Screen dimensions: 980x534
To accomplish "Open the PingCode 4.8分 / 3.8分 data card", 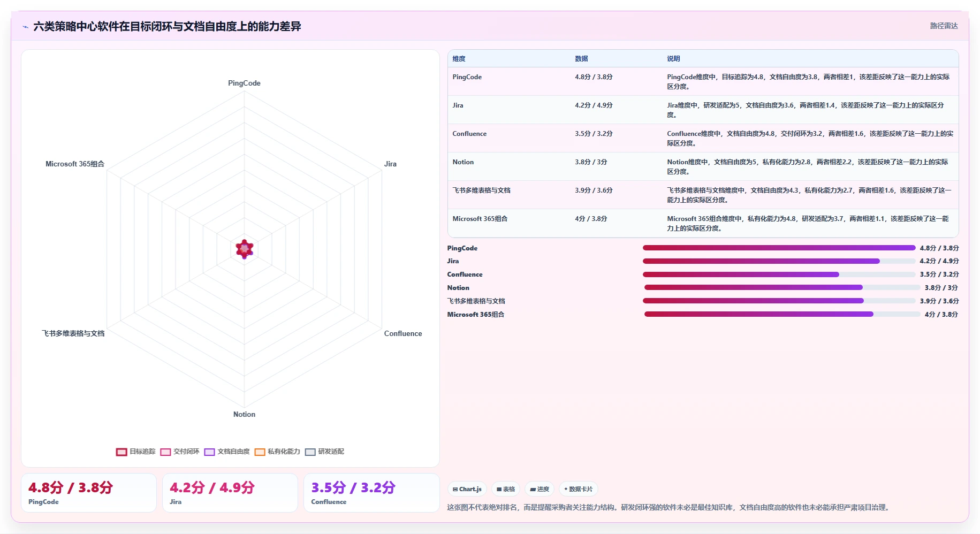I will coord(89,493).
